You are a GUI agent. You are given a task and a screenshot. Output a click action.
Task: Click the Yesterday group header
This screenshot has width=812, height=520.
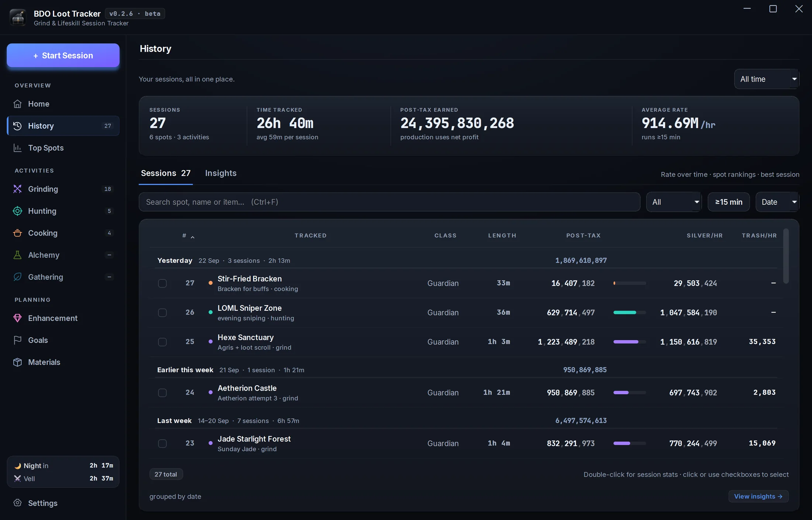pos(467,261)
